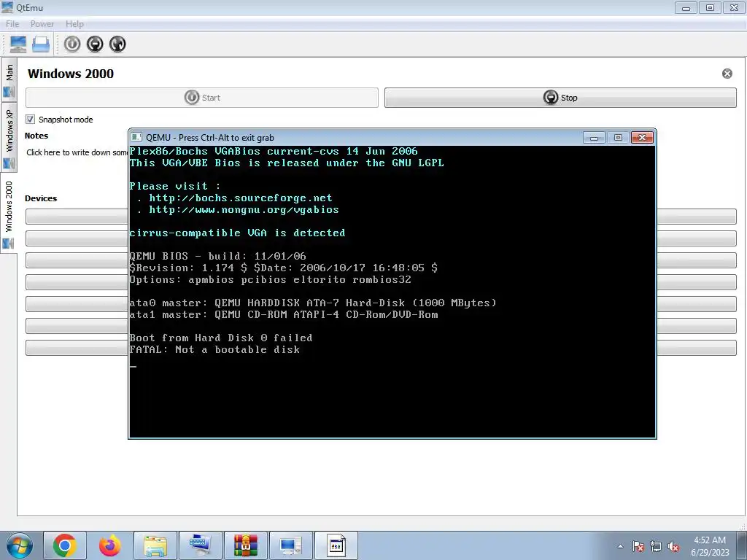The width and height of the screenshot is (747, 560).
Task: Switch to the Main side tab
Action: point(9,79)
